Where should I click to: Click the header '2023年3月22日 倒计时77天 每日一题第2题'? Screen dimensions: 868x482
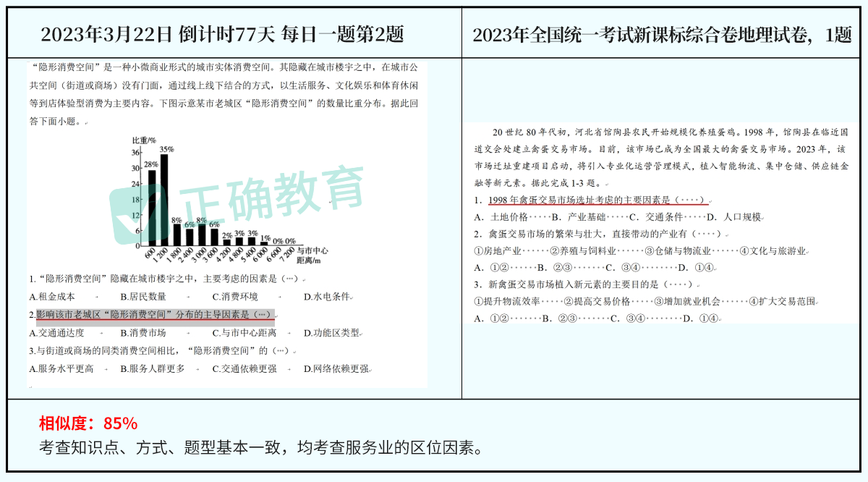pyautogui.click(x=222, y=34)
